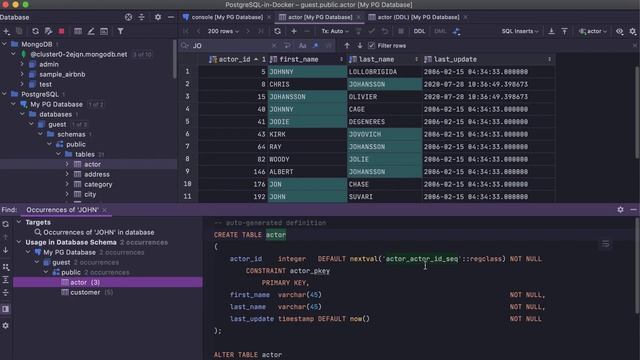
Task: Open the query console icon in Database toolbar
Action: pos(104,31)
